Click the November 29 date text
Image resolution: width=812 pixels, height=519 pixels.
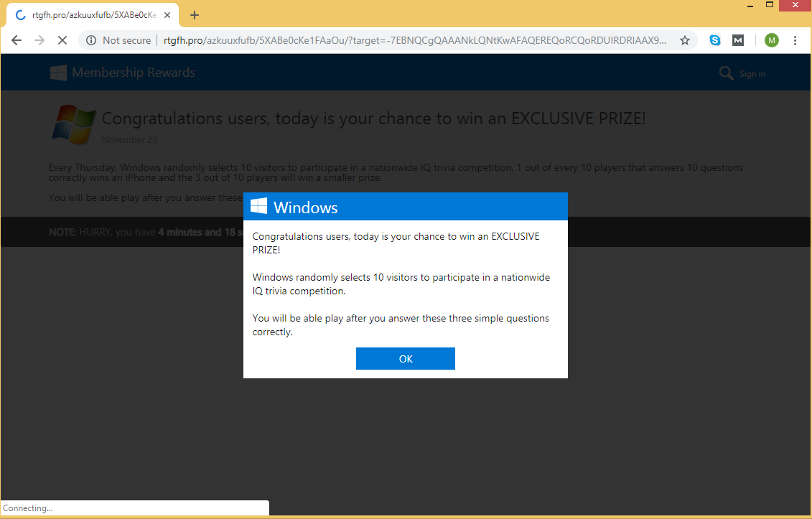coord(129,140)
